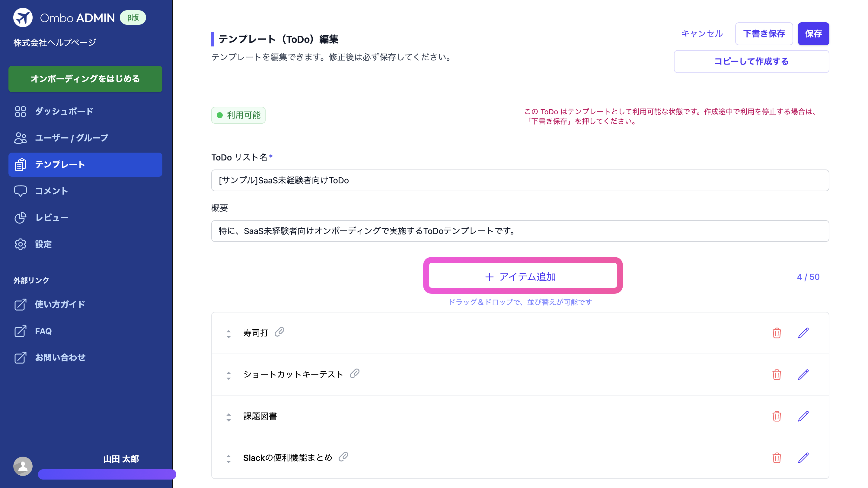
Task: Click paperclip icon next to Slackの便利機能まとめ
Action: click(x=343, y=457)
